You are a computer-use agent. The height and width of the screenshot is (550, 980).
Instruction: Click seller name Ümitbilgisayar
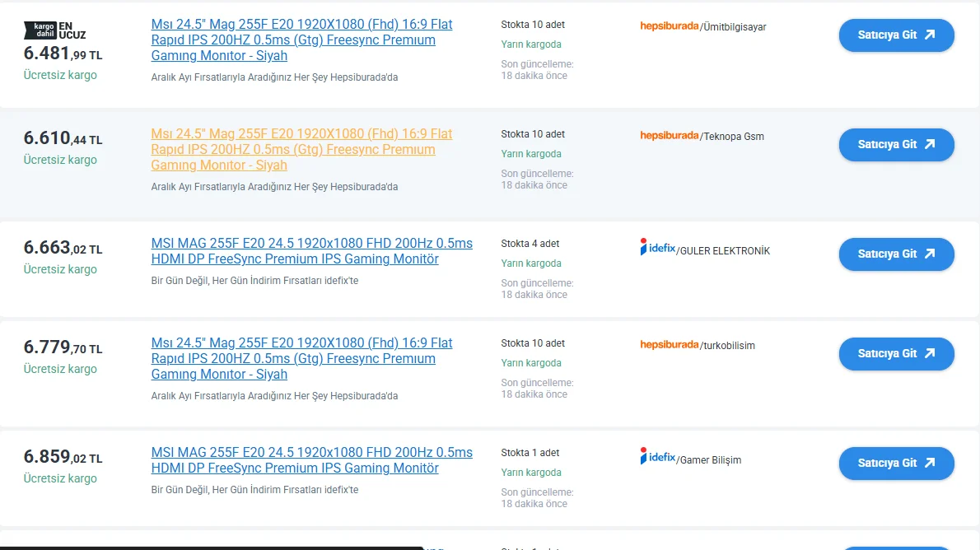tap(735, 27)
